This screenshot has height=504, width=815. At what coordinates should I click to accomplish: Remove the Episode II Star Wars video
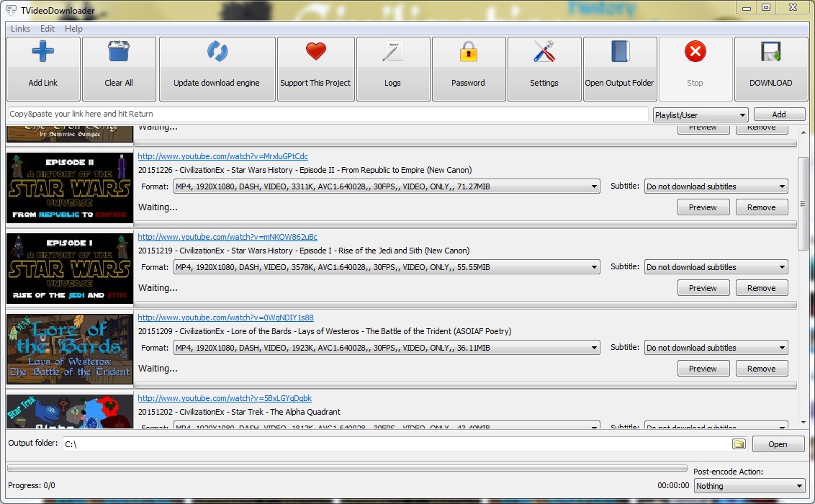[762, 207]
